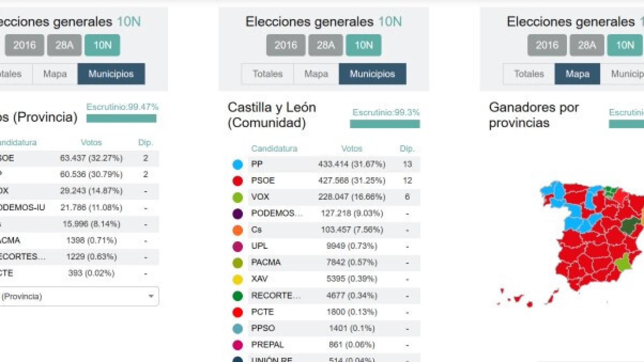Click the green Murcia province on the map
644x362 pixels.
point(623,263)
